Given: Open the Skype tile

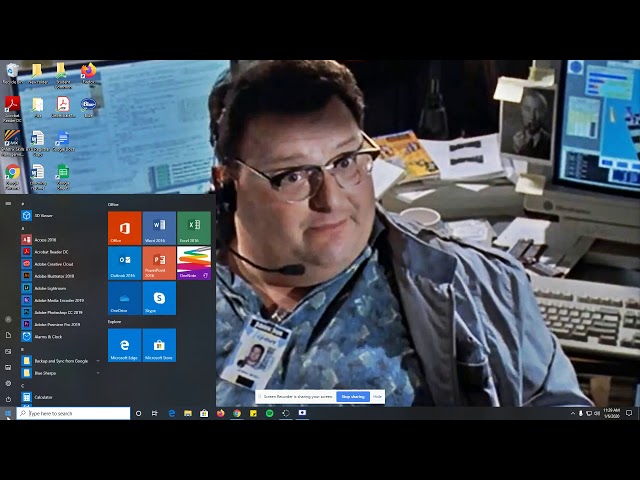Looking at the screenshot, I should click(159, 298).
